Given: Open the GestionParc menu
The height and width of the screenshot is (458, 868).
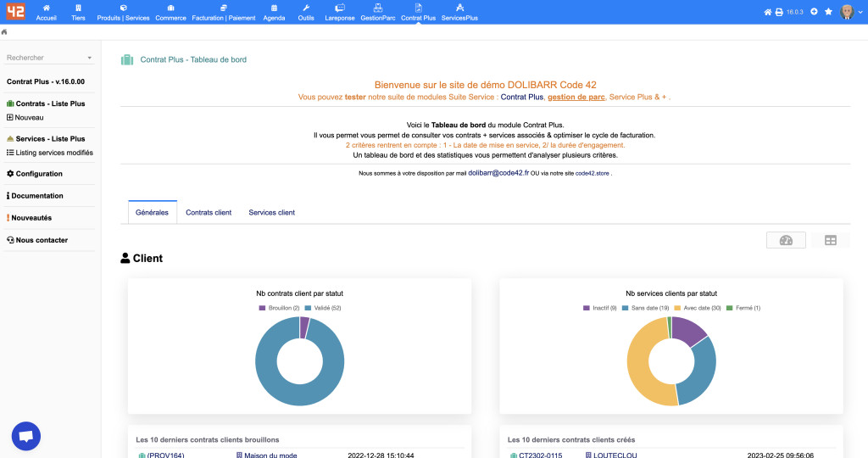Looking at the screenshot, I should [x=377, y=12].
